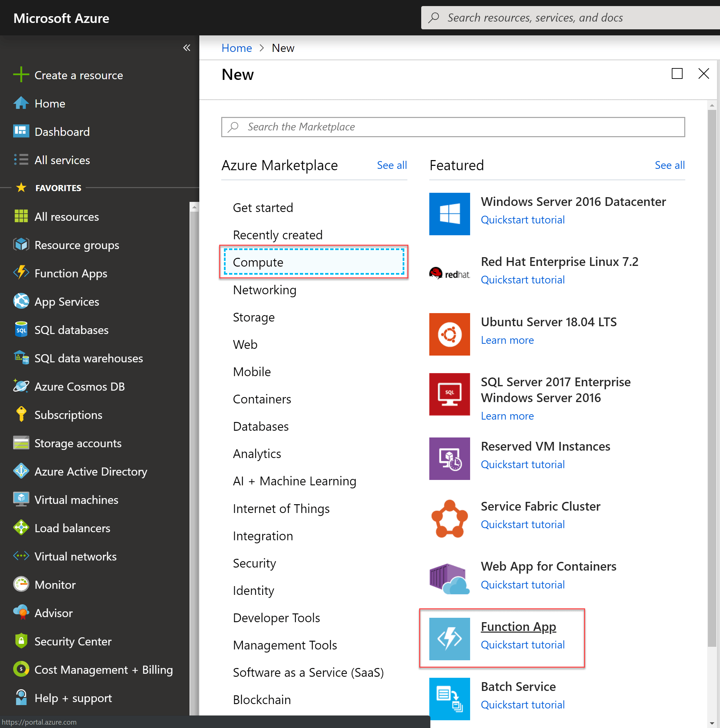Click the SQL Server 2017 Enterprise icon
The height and width of the screenshot is (728, 720).
pos(449,394)
